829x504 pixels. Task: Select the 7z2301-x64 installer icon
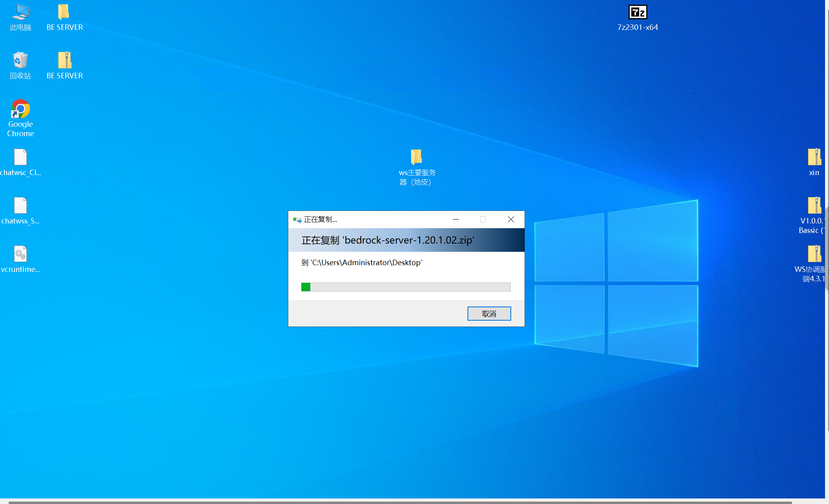[638, 13]
